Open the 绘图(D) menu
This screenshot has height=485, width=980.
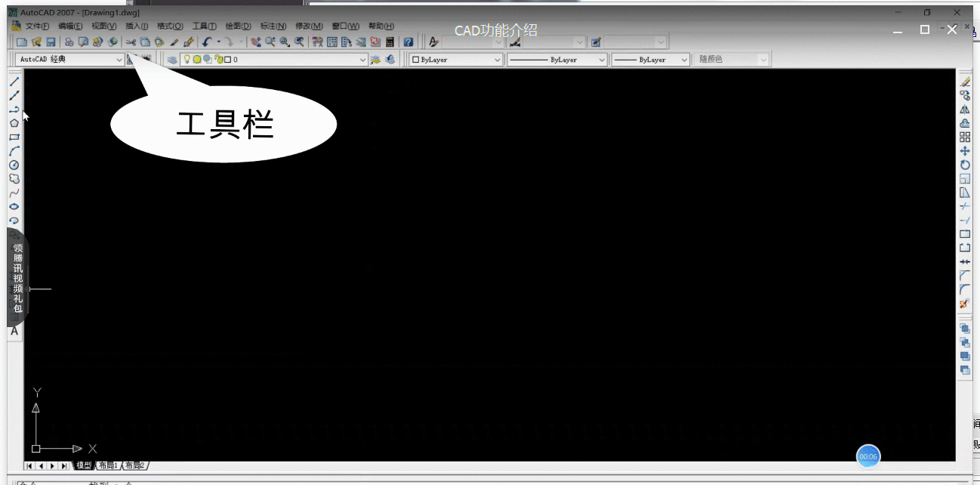237,26
